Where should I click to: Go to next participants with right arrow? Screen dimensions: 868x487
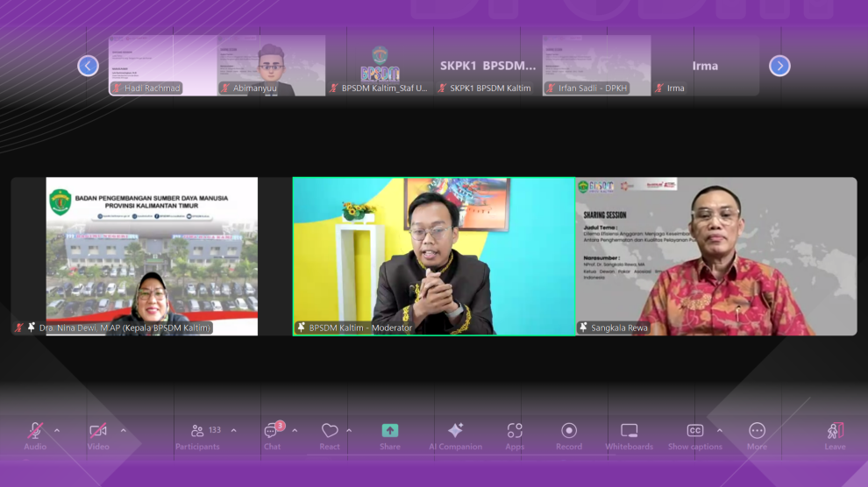tap(779, 66)
